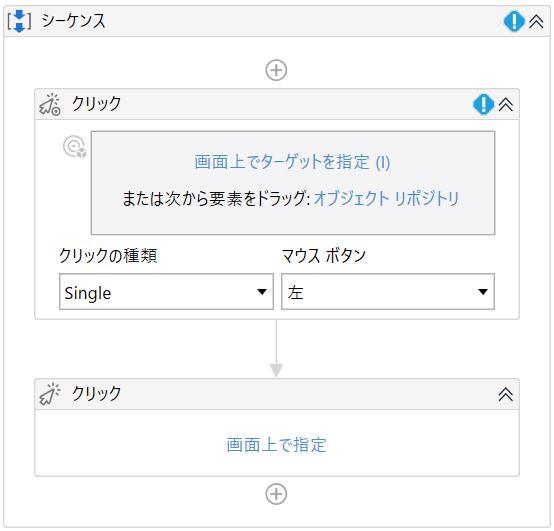554x531 pixels.
Task: Click the Sequence activity icon in the header
Action: click(x=19, y=21)
